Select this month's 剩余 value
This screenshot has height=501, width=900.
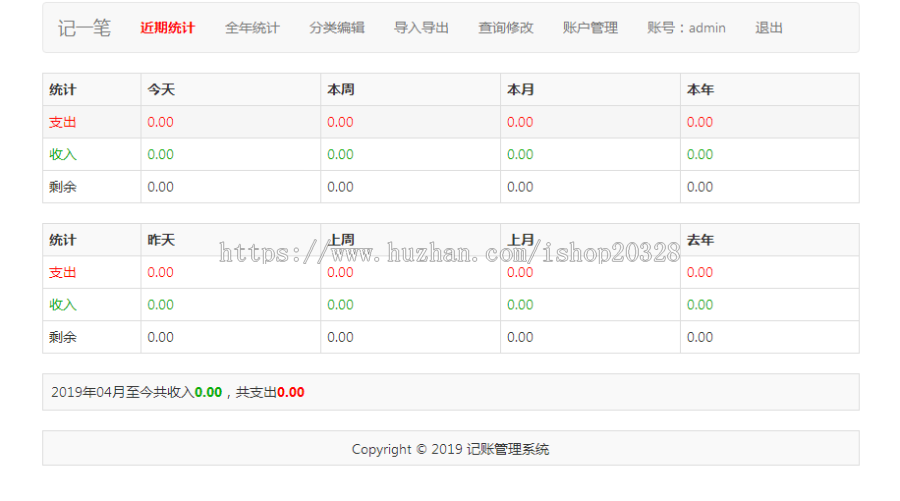click(x=520, y=187)
